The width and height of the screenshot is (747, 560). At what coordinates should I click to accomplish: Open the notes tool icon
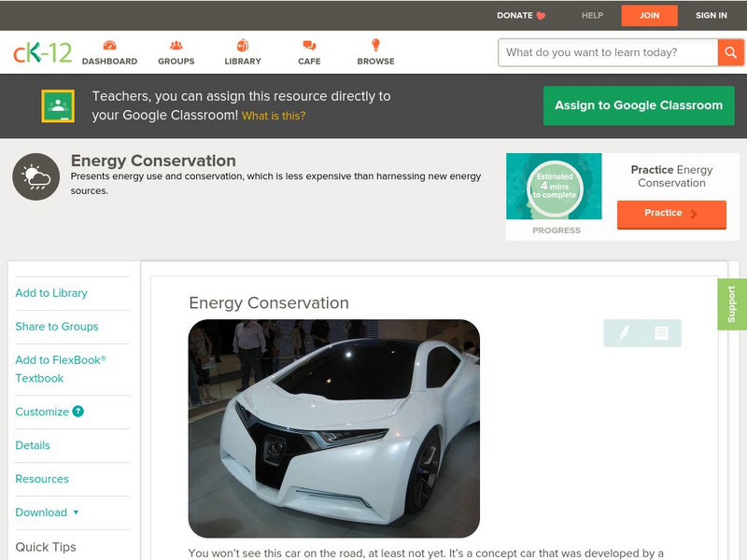tap(661, 333)
